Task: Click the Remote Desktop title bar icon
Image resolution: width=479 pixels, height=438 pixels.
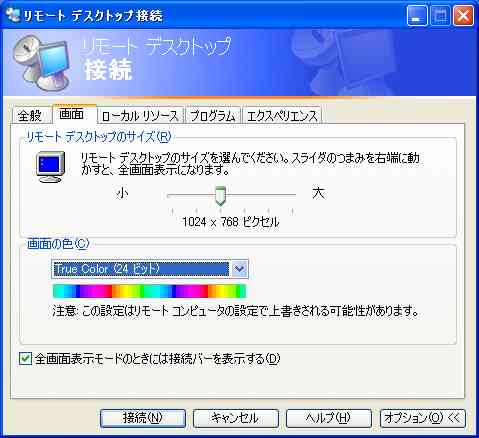Action: tap(13, 15)
